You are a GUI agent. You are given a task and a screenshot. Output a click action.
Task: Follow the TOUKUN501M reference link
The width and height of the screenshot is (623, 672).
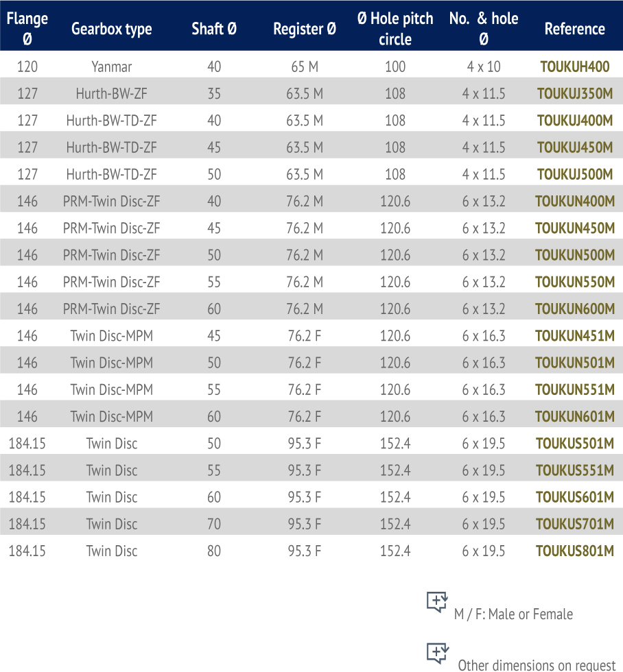pyautogui.click(x=574, y=363)
